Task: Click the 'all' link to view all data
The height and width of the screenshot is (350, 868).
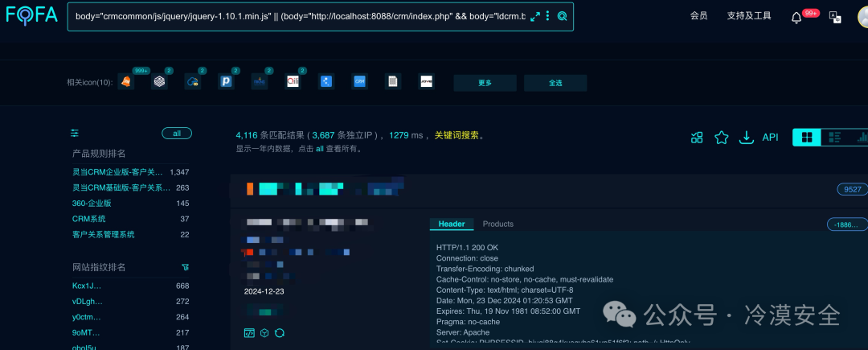Action: (x=319, y=149)
